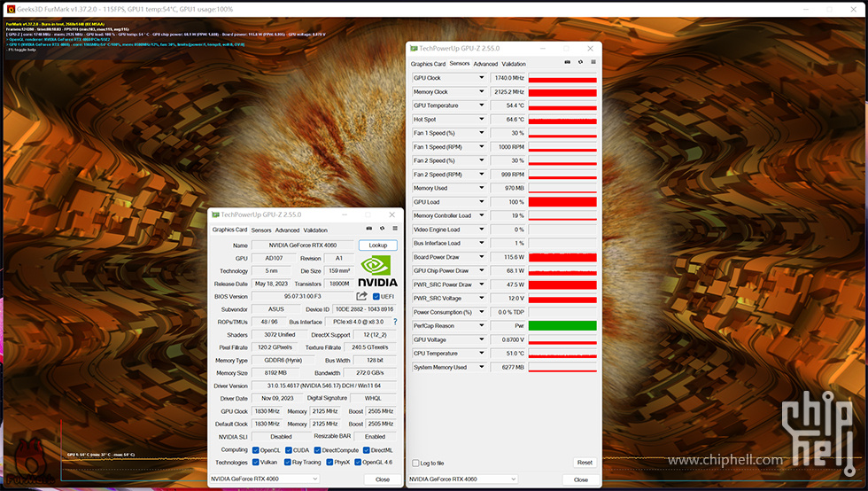
Task: Toggle the UEFI checkbox
Action: 376,297
